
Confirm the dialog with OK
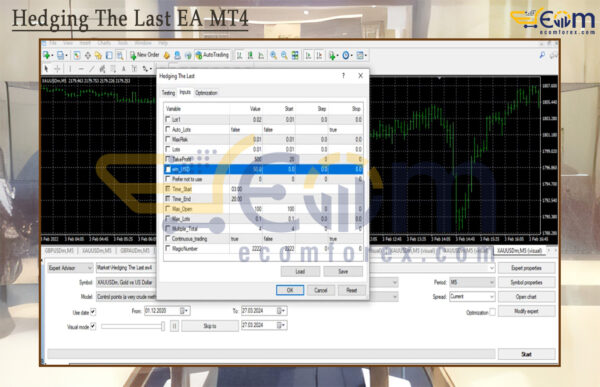(290, 290)
